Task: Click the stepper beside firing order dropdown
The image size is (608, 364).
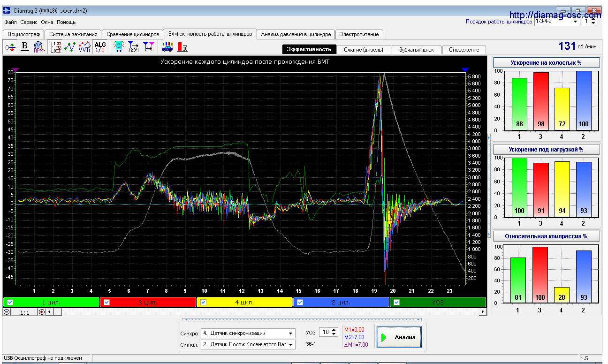Action: (593, 21)
